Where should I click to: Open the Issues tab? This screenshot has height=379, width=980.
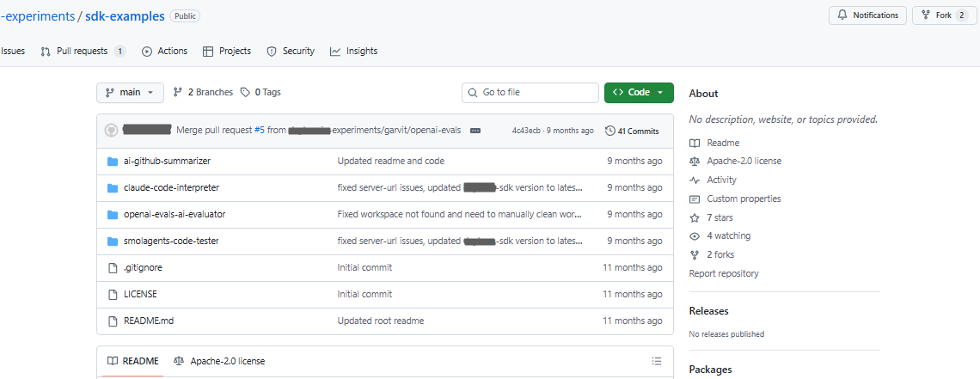[x=13, y=52]
